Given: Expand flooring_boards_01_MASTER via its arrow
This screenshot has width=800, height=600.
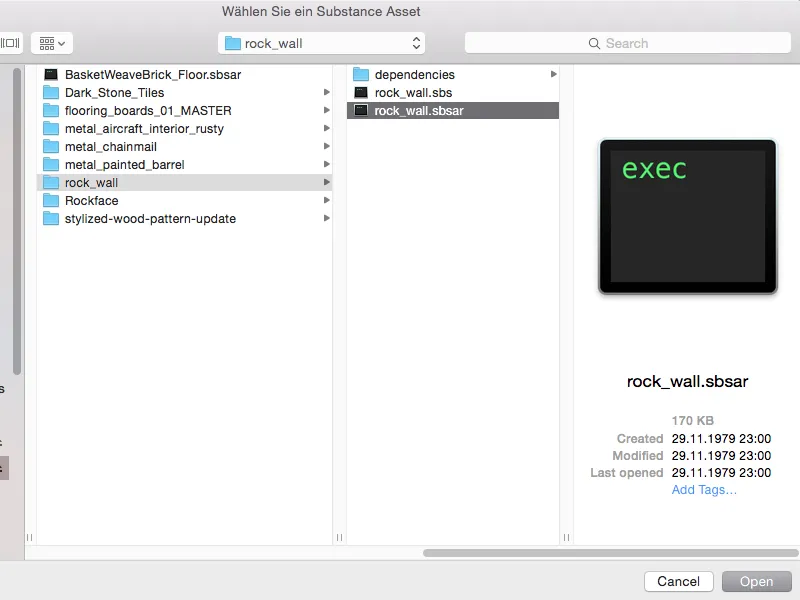Looking at the screenshot, I should [x=327, y=110].
